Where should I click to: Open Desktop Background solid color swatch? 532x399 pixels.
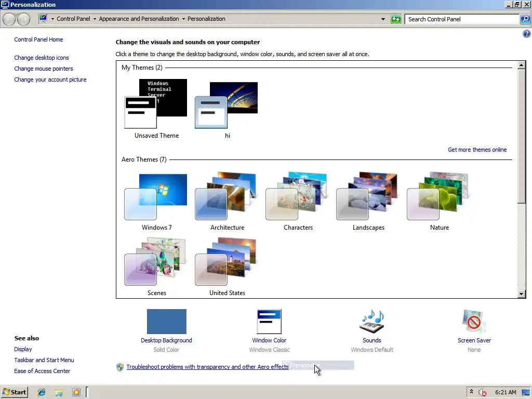pyautogui.click(x=167, y=321)
